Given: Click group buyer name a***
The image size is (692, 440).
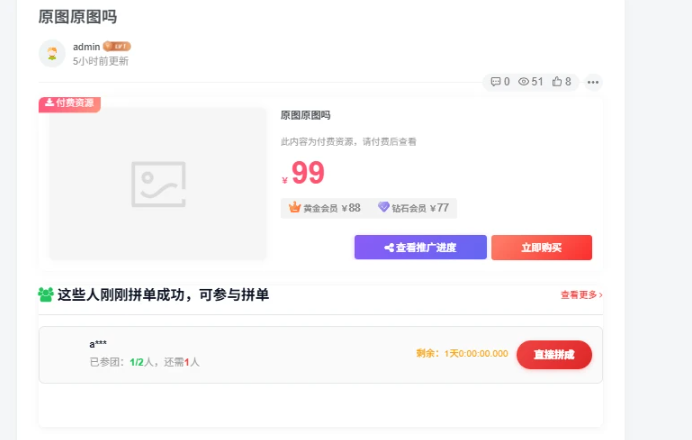Looking at the screenshot, I should (x=98, y=344).
